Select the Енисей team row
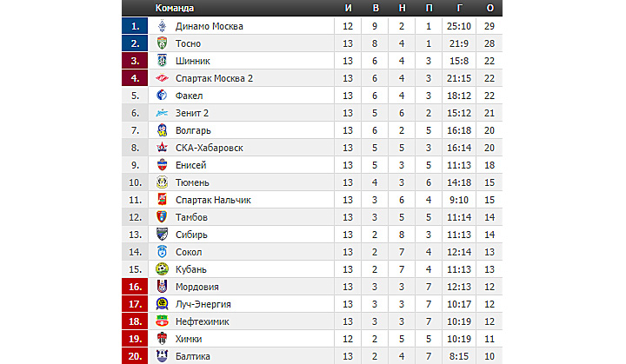The height and width of the screenshot is (364, 626). pos(312,165)
